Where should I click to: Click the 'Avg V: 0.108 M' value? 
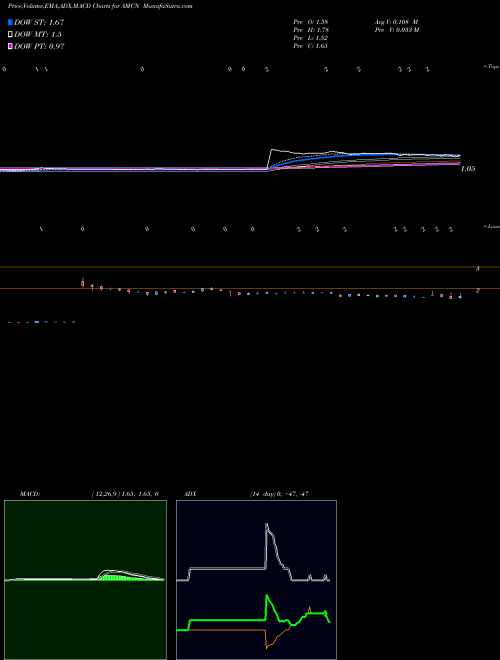pos(396,21)
